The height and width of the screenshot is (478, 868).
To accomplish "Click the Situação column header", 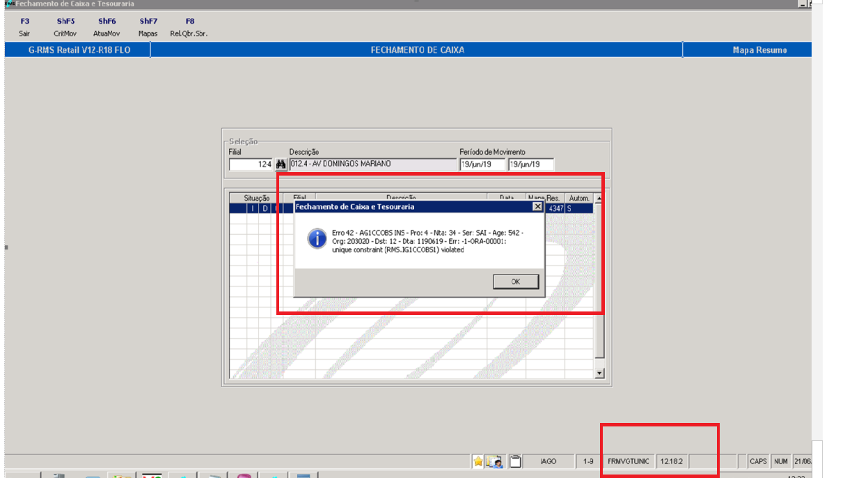I will click(257, 198).
